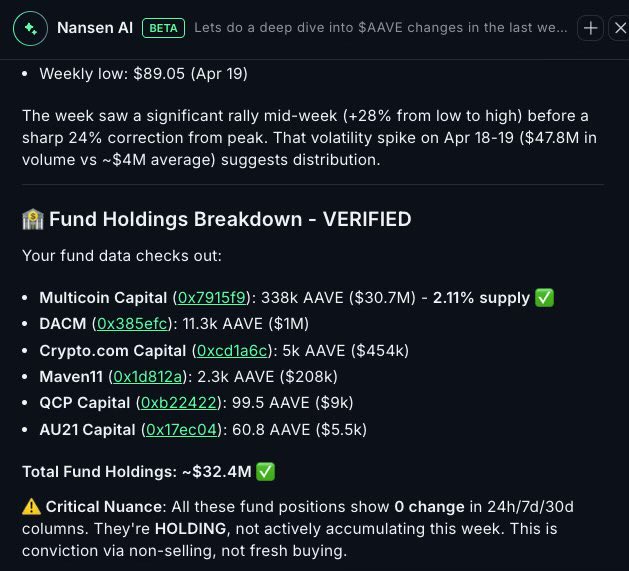Open Multicoin Capital address 0x7915f9
This screenshot has height=571, width=629.
coord(213,298)
